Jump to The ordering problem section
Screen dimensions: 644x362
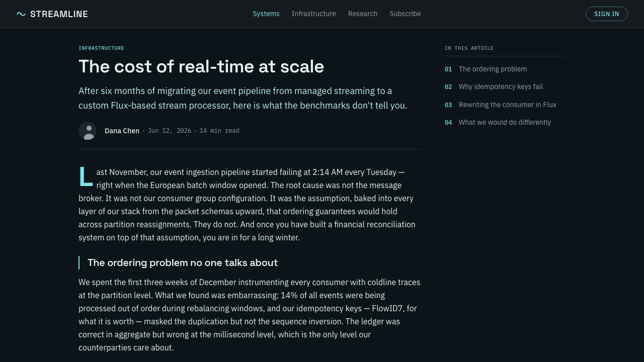pos(493,69)
